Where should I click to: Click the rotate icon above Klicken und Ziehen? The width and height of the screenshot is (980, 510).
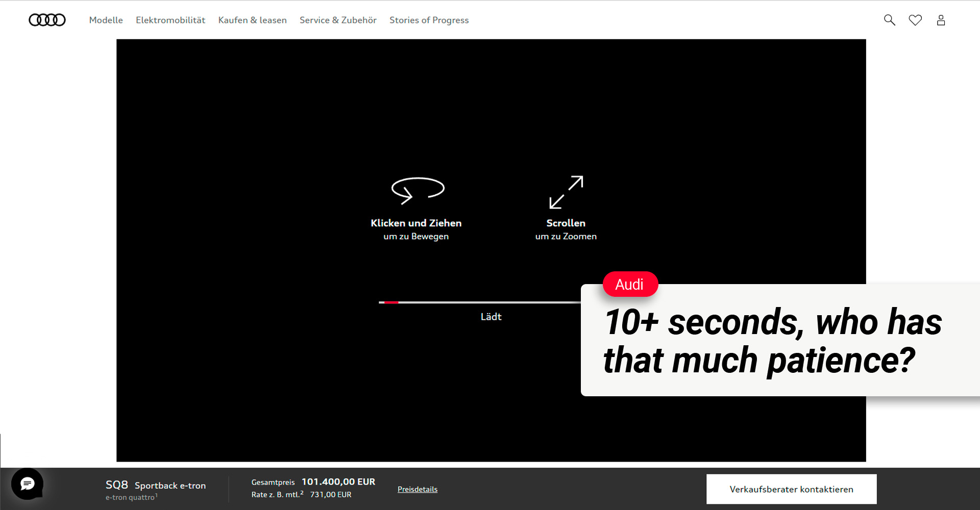pos(417,190)
